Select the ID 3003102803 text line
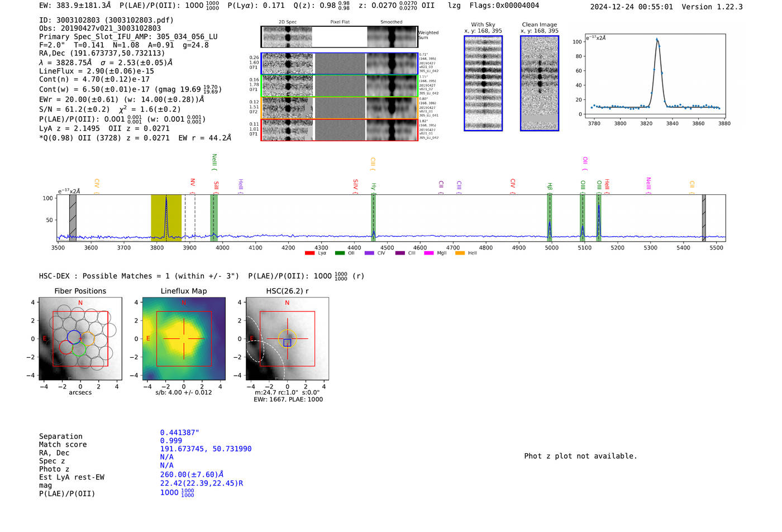782x532 pixels. [x=106, y=20]
